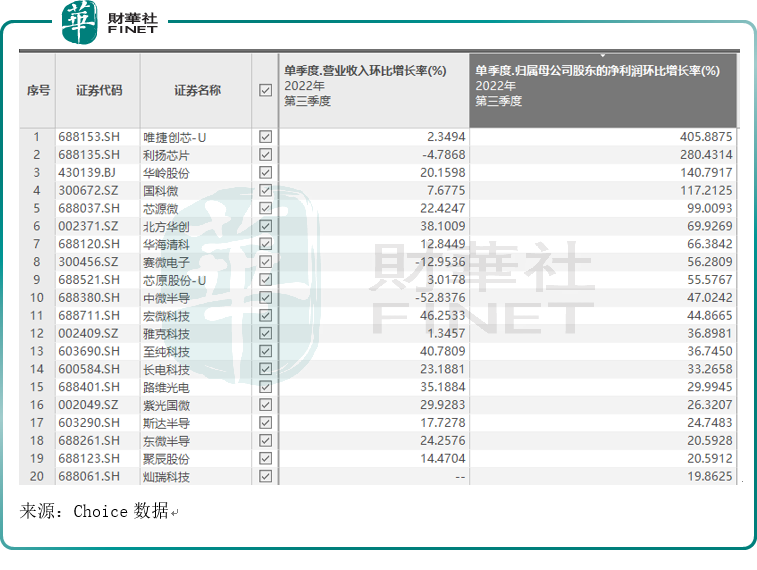Select net profit growth value 405.8875

click(706, 137)
